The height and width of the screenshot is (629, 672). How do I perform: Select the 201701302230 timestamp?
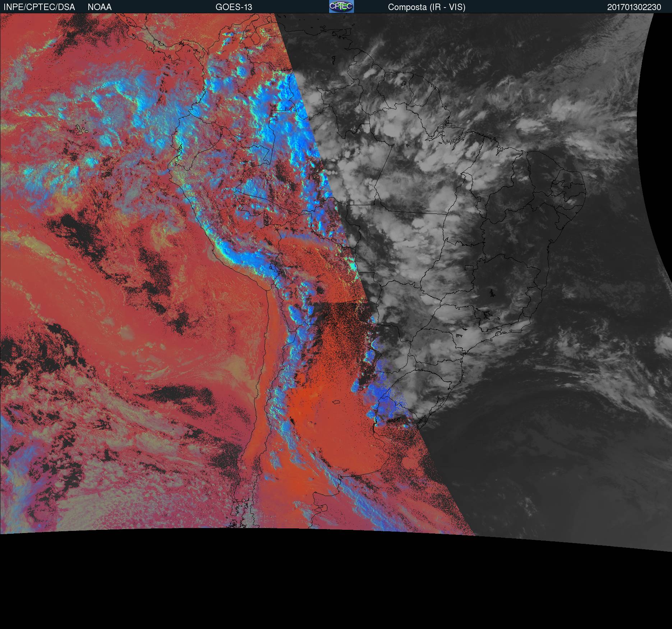(634, 7)
